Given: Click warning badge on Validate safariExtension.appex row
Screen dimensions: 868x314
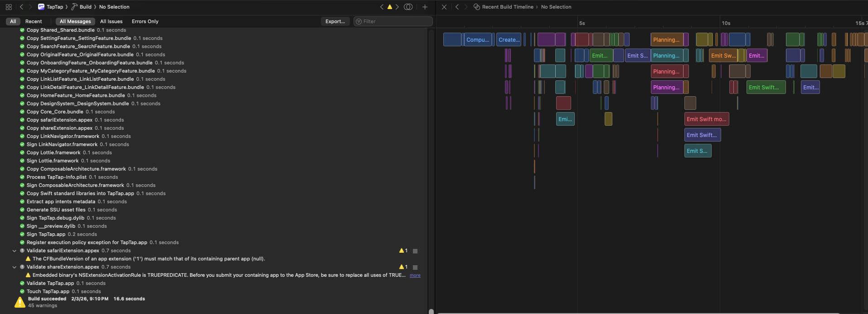Looking at the screenshot, I should [x=403, y=250].
